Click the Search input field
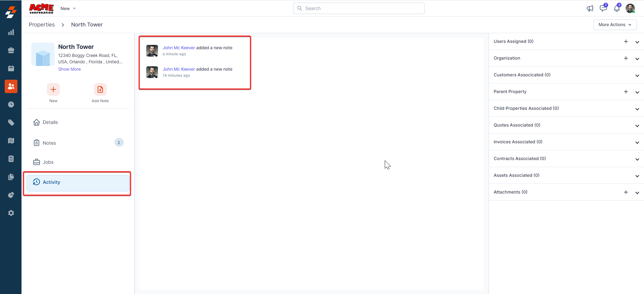 tap(359, 8)
